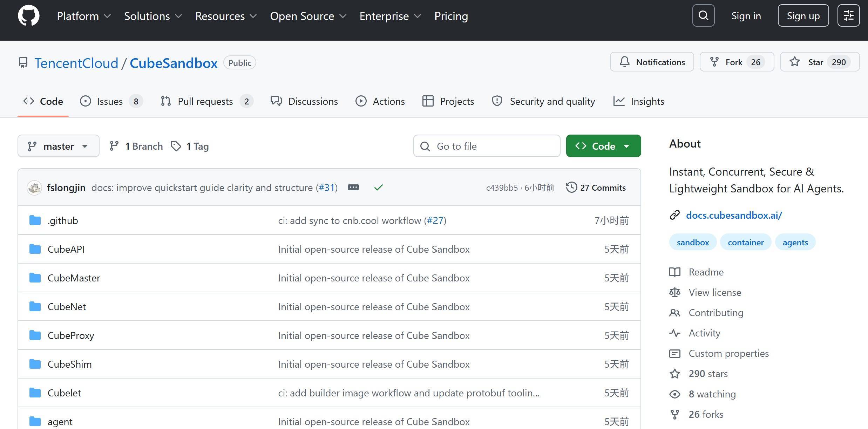This screenshot has height=429, width=868.
Task: Open appearance settings sliders icon
Action: 848,16
